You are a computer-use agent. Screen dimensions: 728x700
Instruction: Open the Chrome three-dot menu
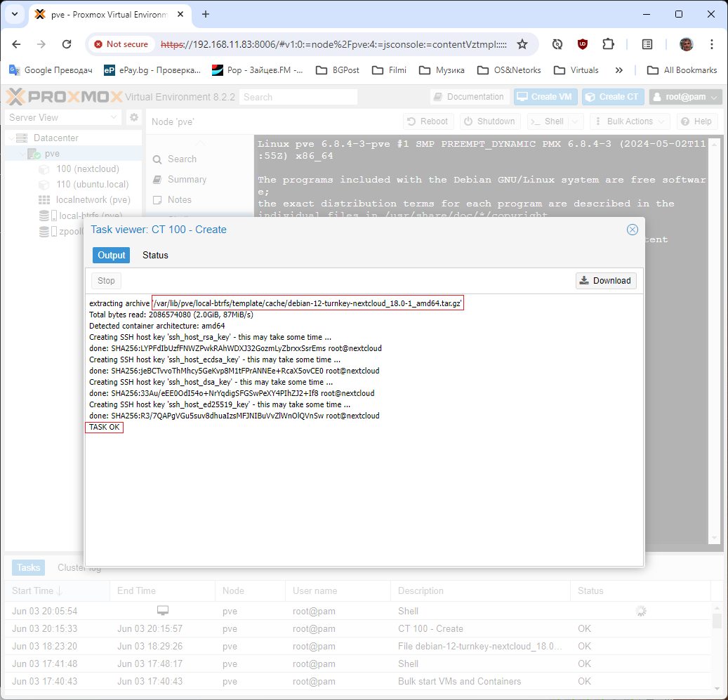point(711,44)
